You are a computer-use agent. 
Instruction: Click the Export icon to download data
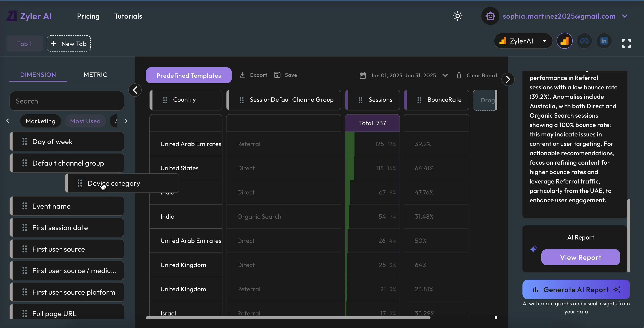click(243, 75)
